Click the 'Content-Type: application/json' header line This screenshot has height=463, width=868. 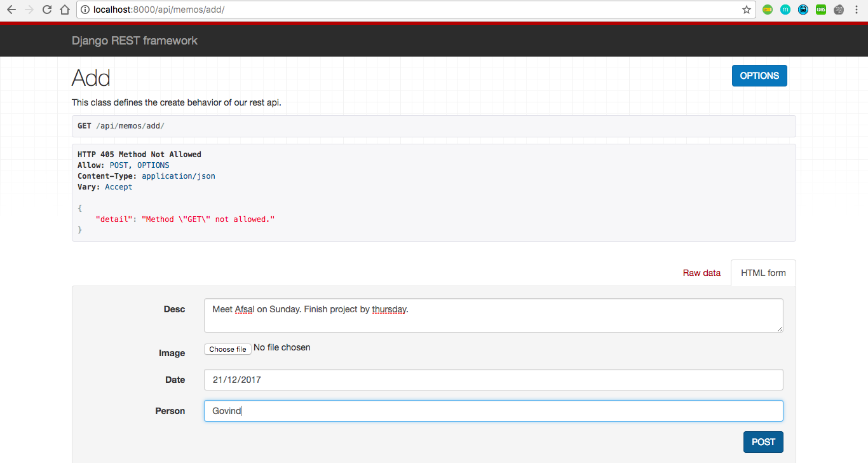tap(146, 176)
